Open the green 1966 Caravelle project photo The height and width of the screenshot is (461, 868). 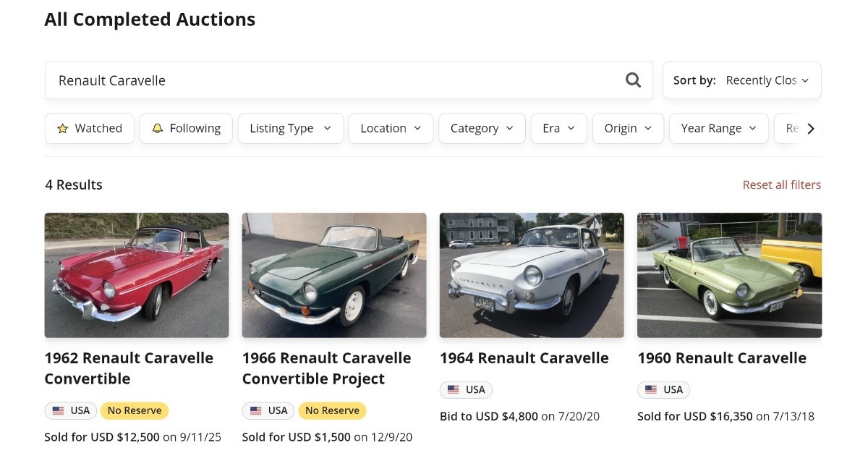pyautogui.click(x=334, y=275)
